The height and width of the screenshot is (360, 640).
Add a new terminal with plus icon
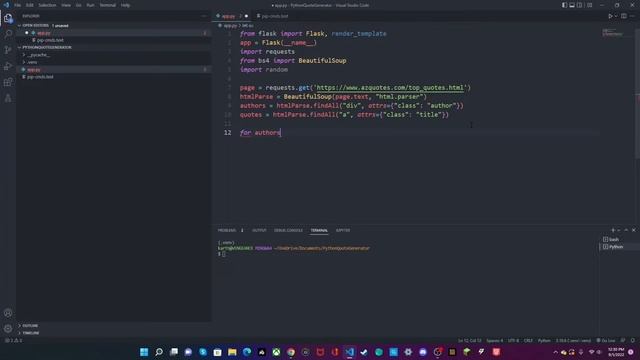613,230
